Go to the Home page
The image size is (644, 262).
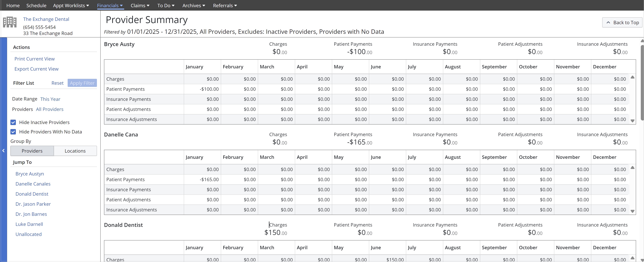point(13,6)
